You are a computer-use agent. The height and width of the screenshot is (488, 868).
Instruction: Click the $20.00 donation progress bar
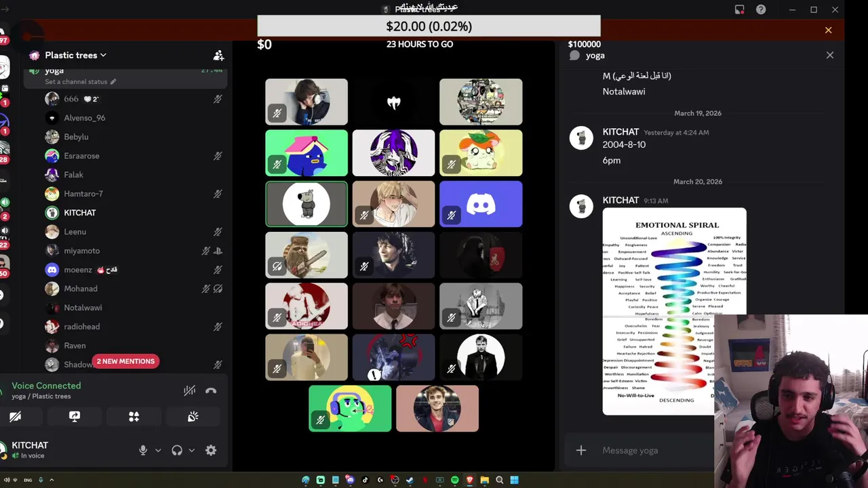pyautogui.click(x=429, y=26)
